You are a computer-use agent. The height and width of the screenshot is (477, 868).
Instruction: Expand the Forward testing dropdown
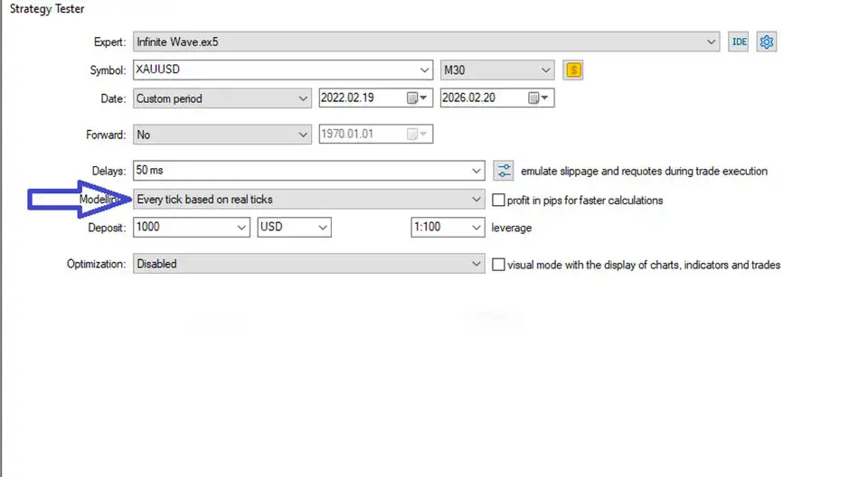[x=302, y=135]
